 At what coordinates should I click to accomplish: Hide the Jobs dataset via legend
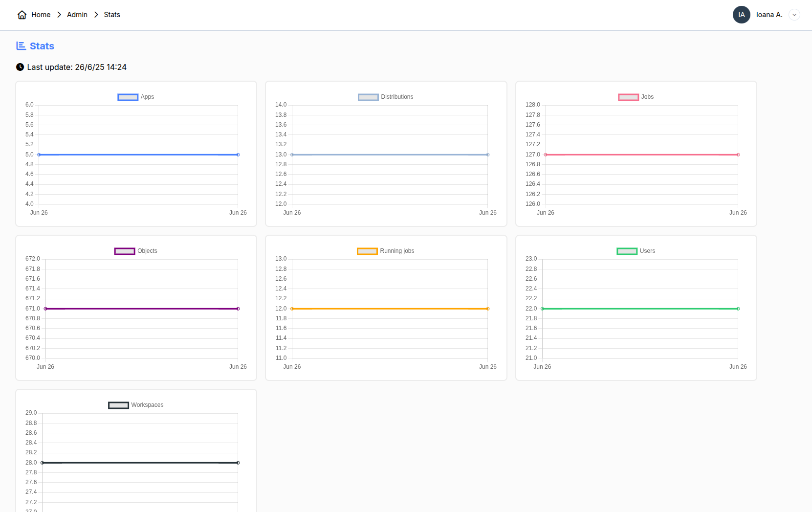point(628,97)
